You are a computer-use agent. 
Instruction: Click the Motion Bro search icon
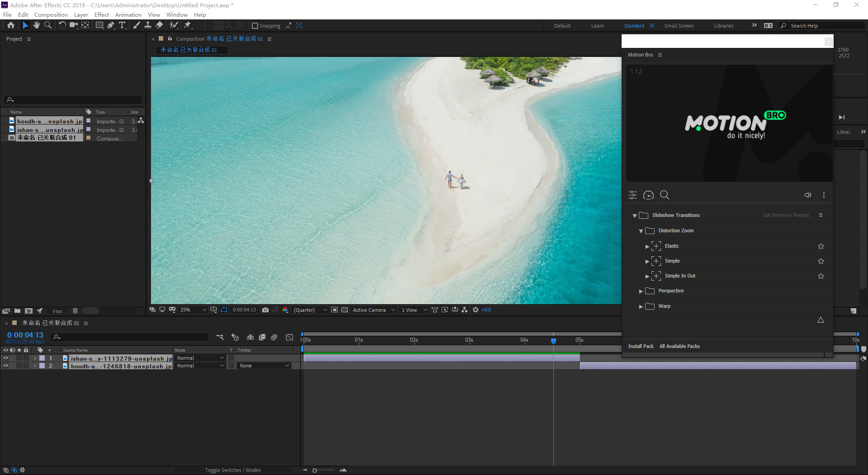coord(664,195)
